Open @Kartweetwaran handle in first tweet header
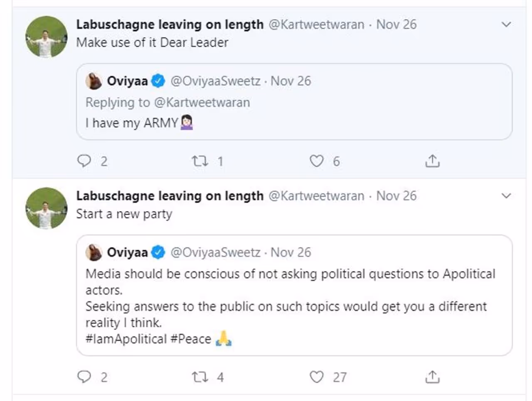This screenshot has width=532, height=401. (316, 24)
